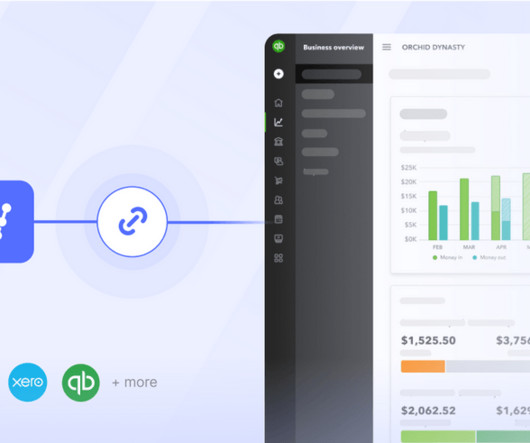Select the Business overview chart icon

point(279,122)
